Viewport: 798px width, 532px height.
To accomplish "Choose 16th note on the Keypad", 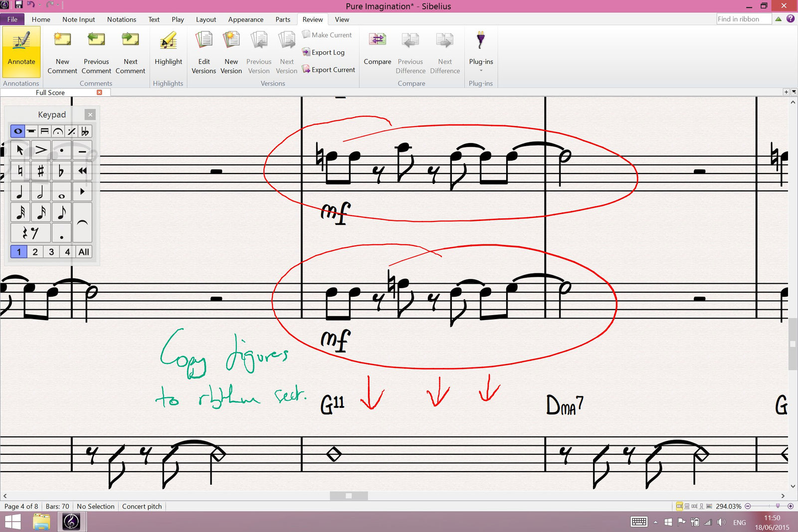I will click(41, 212).
